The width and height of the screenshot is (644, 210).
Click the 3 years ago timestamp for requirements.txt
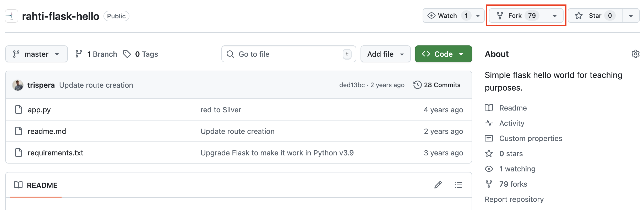coord(443,153)
